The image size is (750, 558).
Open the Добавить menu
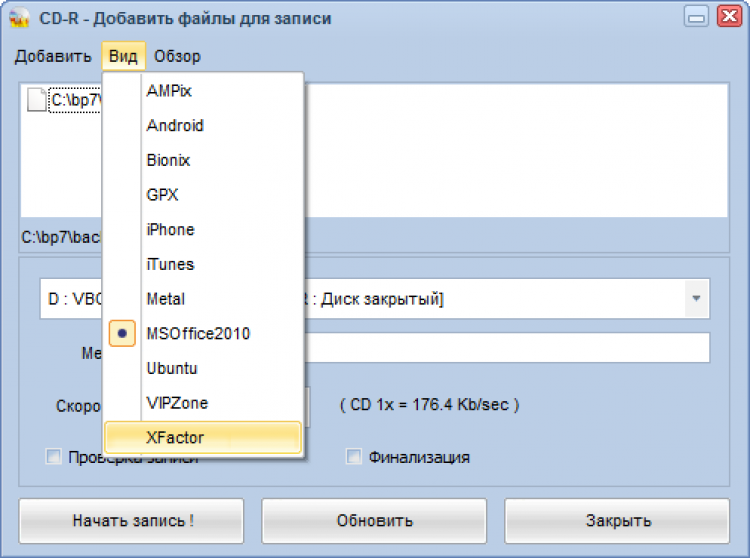(x=53, y=56)
